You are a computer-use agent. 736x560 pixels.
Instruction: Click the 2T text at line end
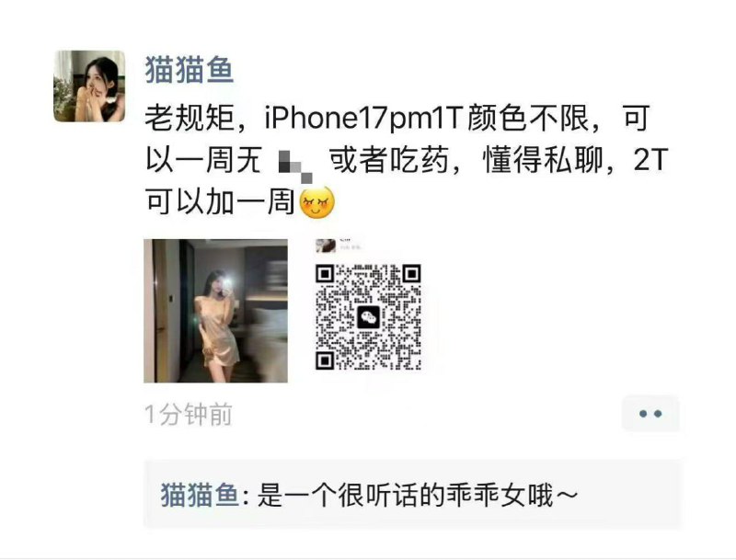click(650, 160)
